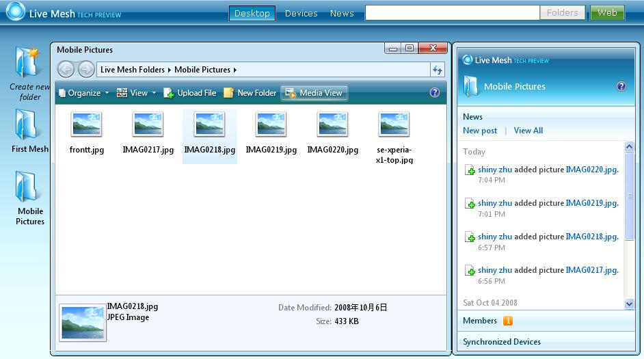Screen dimensions: 644x359
Task: Expand the arrow after Mobile Pictures breadcrumb
Action: click(x=235, y=70)
